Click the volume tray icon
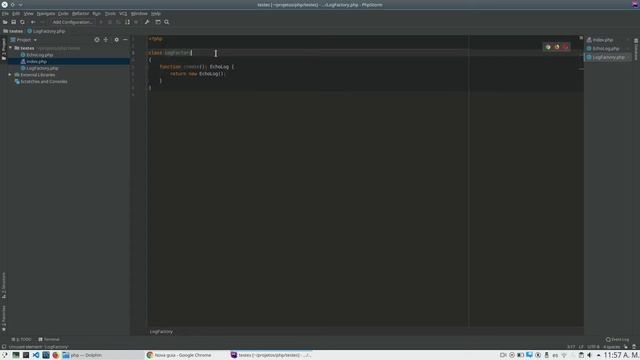This screenshot has width=640, height=360. point(589,355)
